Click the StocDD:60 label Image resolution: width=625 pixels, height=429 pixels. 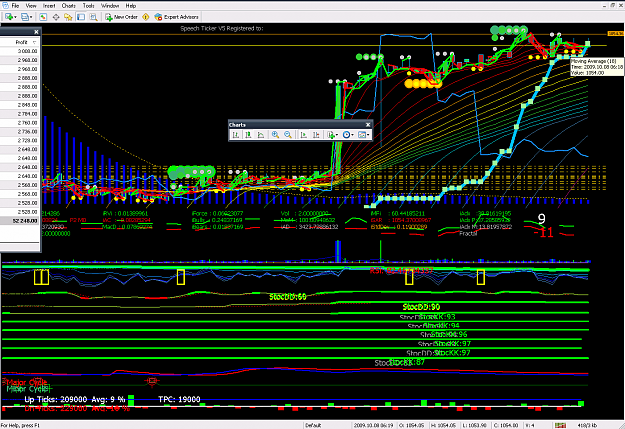288,297
